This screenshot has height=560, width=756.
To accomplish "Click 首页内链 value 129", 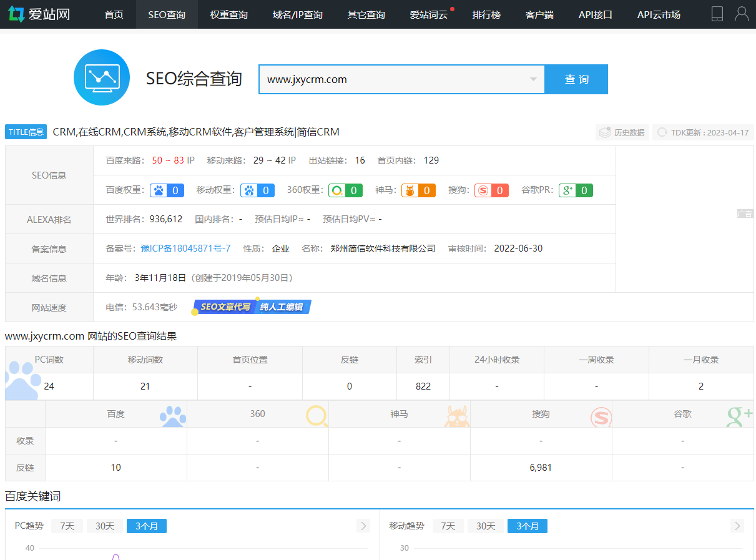I will tap(431, 160).
